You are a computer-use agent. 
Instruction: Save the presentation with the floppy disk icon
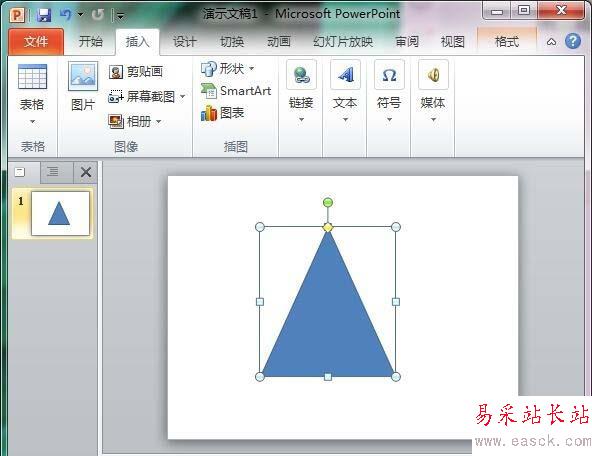44,15
